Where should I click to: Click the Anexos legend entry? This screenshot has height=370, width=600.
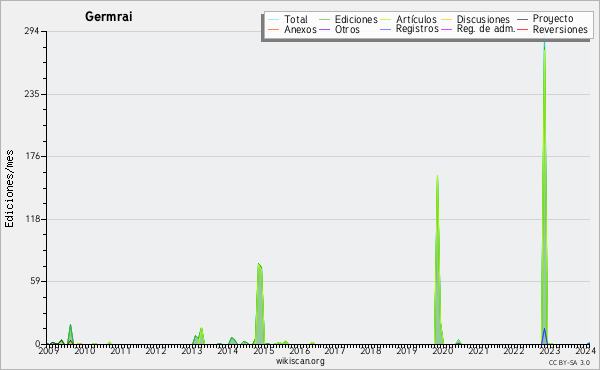point(292,29)
